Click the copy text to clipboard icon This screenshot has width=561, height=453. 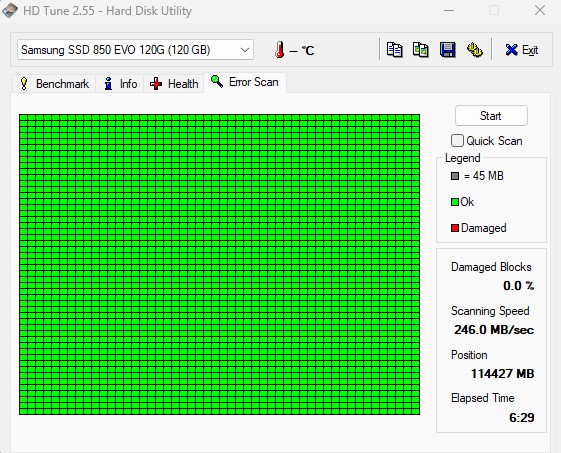395,50
